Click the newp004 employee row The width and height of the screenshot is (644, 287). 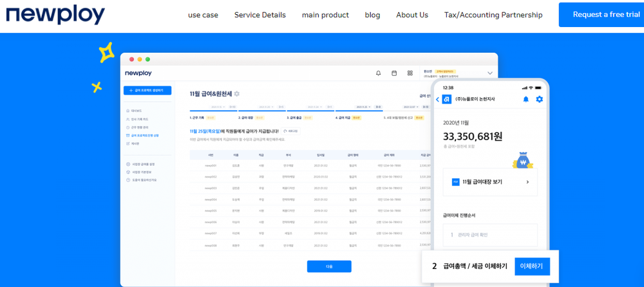point(310,199)
